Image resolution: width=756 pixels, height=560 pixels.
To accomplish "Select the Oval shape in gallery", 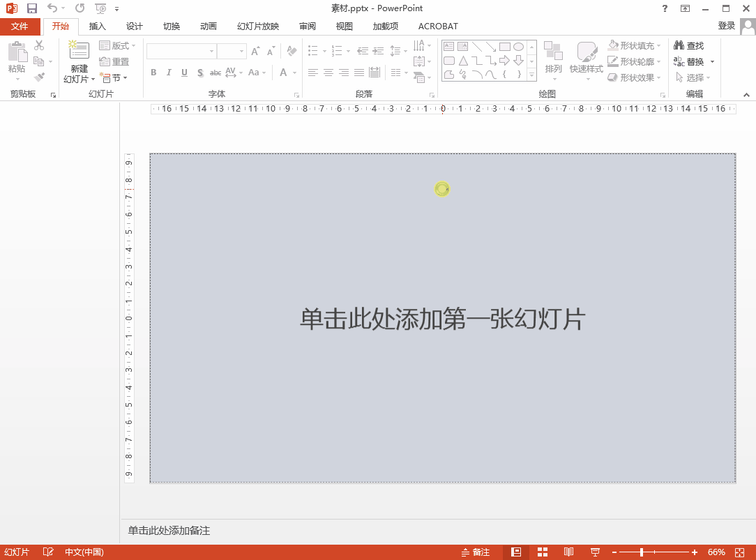I will [518, 46].
